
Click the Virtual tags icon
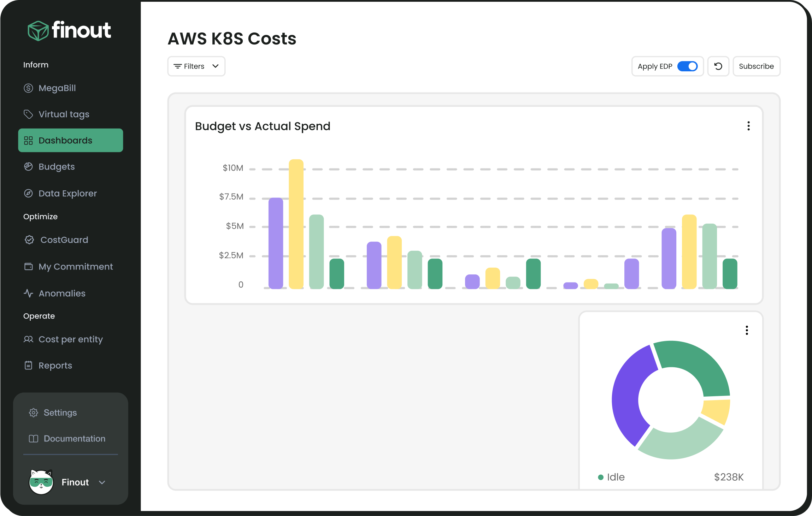pyautogui.click(x=28, y=114)
